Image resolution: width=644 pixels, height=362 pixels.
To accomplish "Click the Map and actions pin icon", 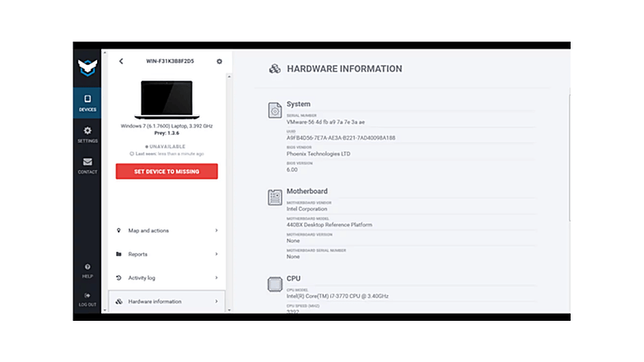I will click(x=119, y=230).
